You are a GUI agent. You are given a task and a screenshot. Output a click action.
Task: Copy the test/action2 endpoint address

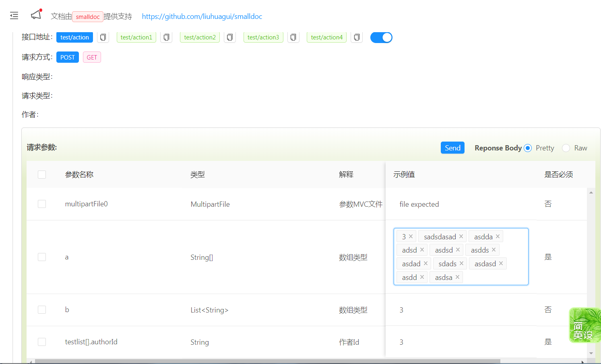[230, 37]
